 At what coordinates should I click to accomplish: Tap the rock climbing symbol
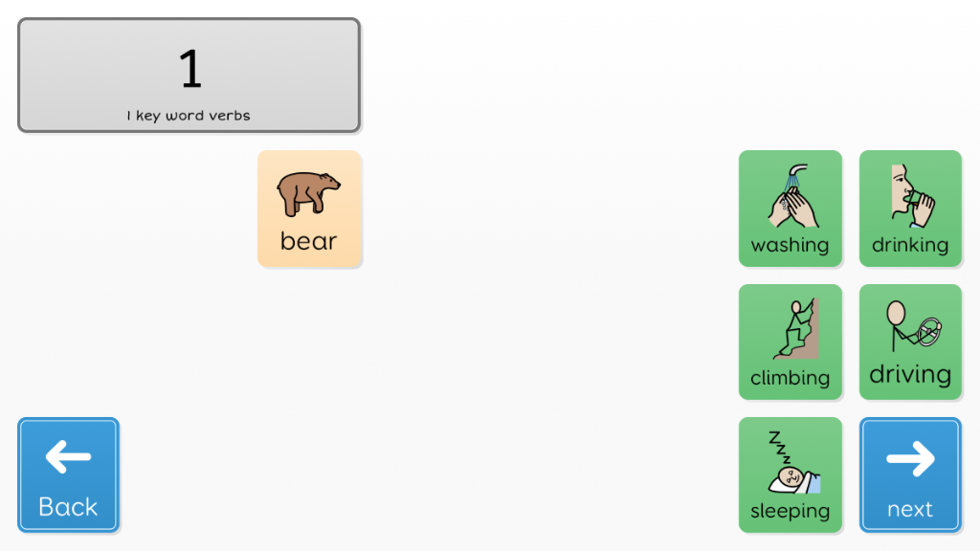pos(795,329)
